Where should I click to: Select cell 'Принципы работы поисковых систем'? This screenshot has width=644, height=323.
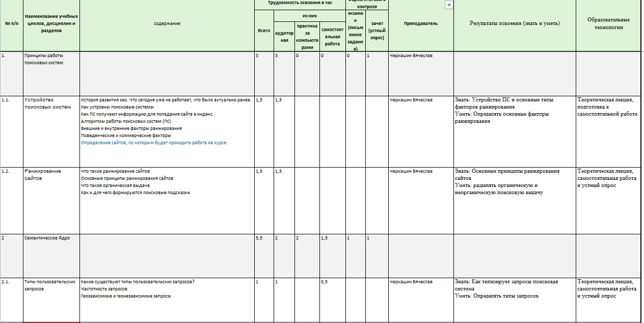coord(51,73)
